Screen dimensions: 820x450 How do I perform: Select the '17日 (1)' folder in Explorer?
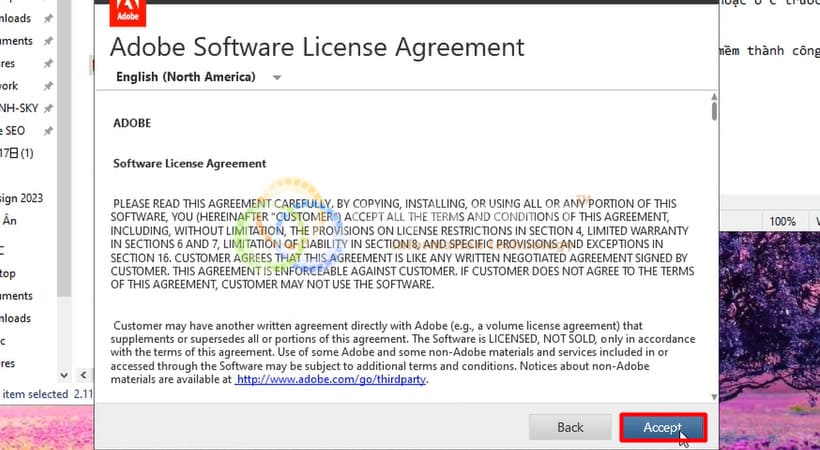click(17, 153)
